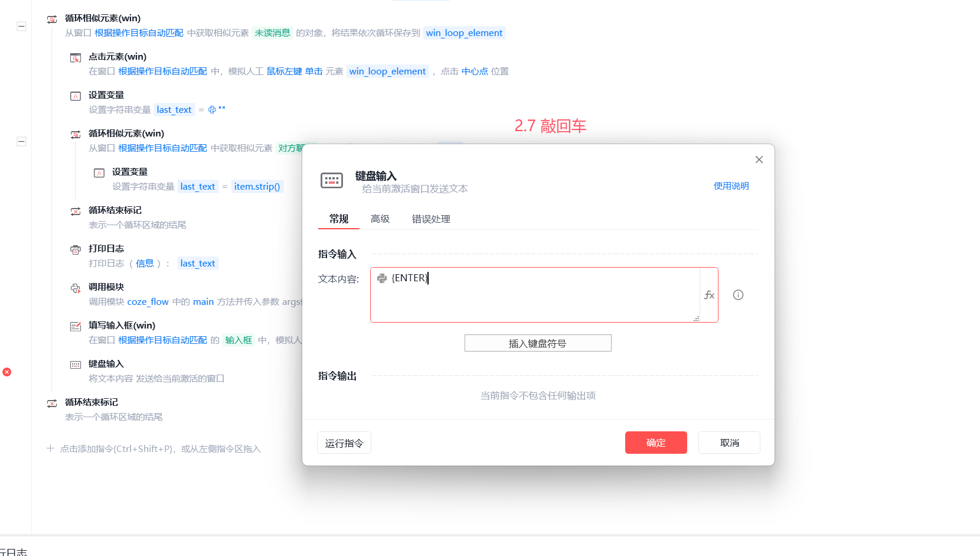Click the top loop similar elements icon
Viewport: 980px width, 556px height.
(x=52, y=19)
